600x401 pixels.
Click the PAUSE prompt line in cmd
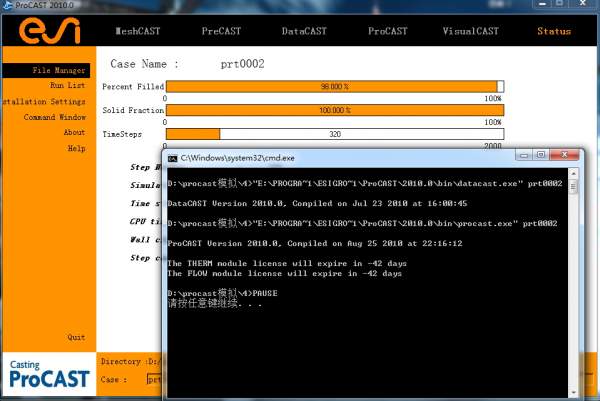pyautogui.click(x=222, y=293)
